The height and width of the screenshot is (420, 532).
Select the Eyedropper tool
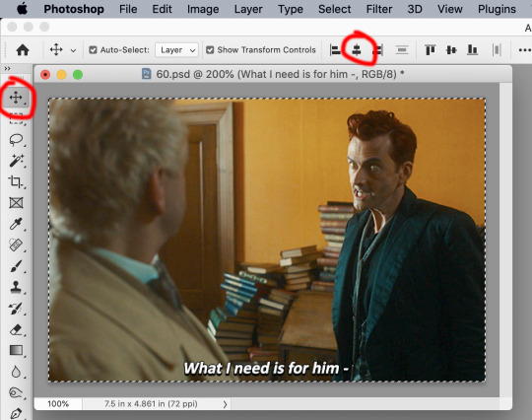[x=16, y=224]
